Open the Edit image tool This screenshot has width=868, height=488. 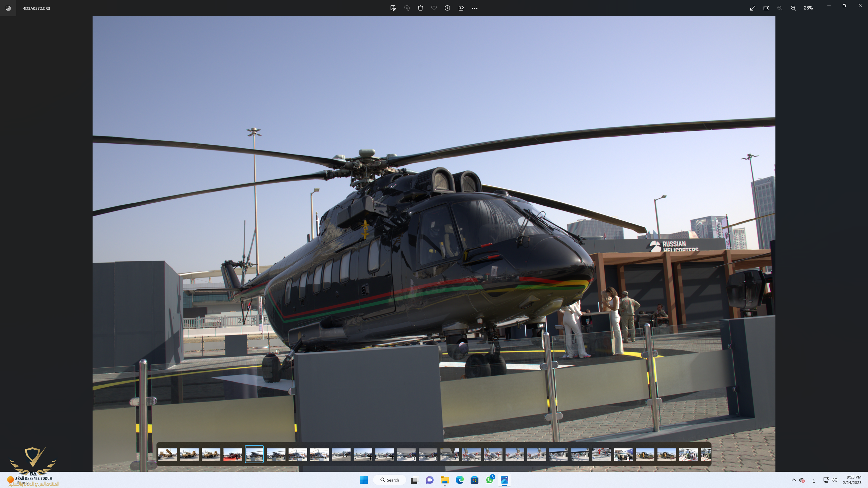click(x=393, y=8)
